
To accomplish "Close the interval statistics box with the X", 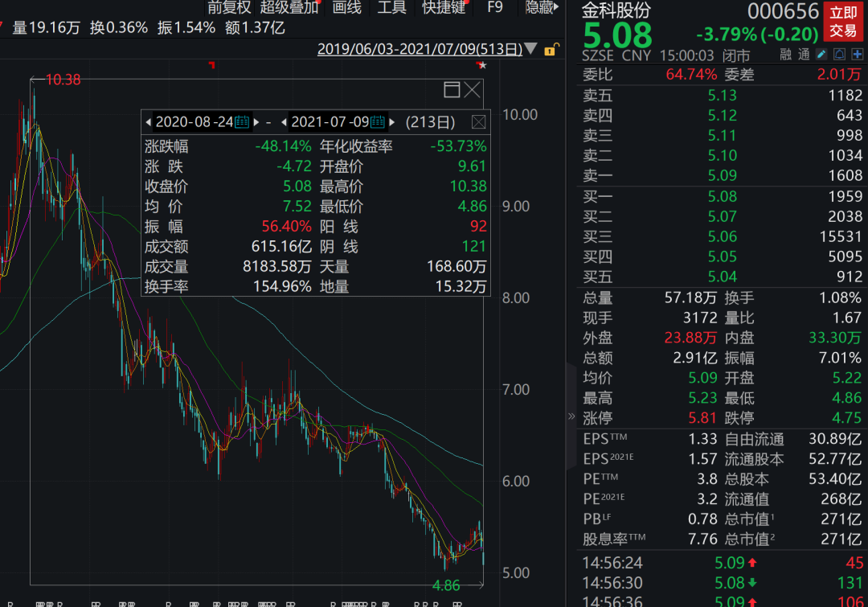I will [x=472, y=89].
